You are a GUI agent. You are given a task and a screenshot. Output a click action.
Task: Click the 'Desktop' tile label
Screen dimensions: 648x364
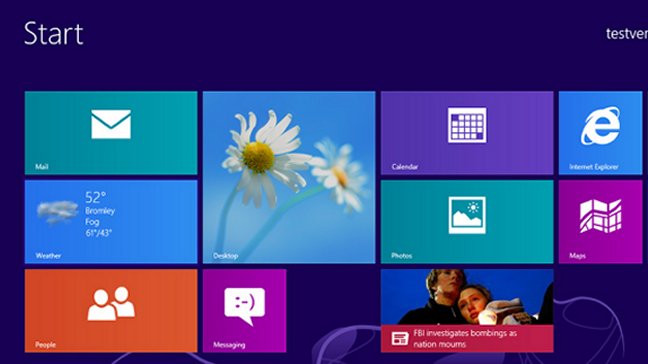(225, 256)
